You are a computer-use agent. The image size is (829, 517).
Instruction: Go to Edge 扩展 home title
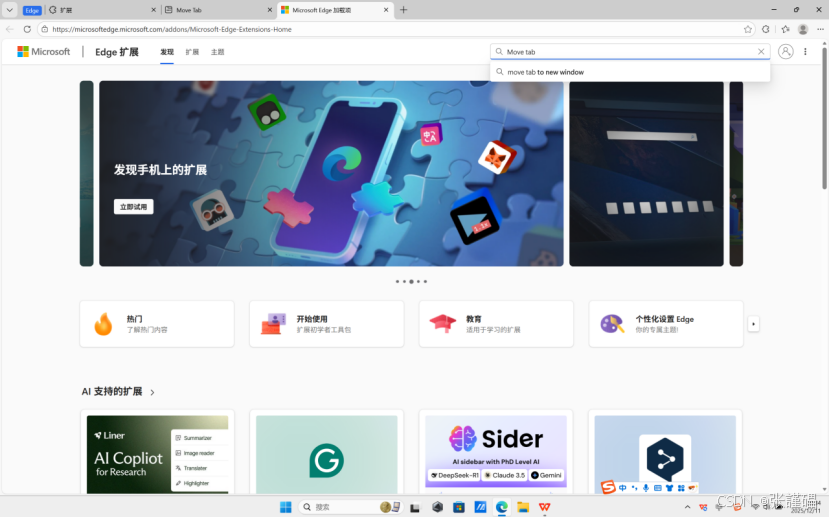point(117,52)
